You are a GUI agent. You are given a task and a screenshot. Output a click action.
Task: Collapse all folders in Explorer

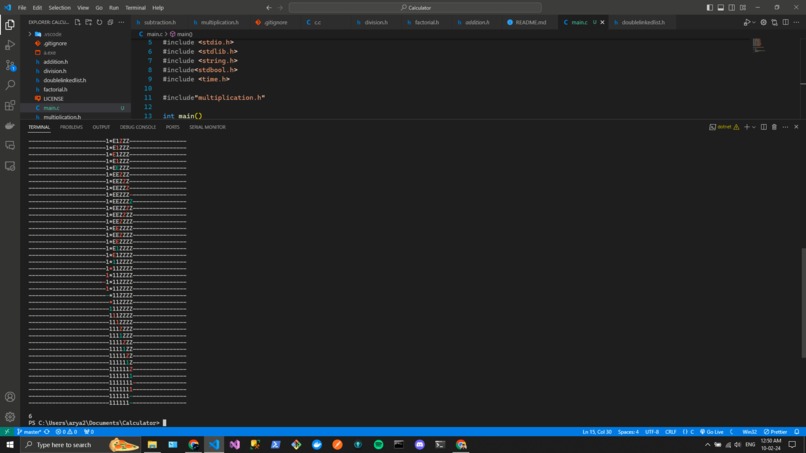[x=110, y=22]
